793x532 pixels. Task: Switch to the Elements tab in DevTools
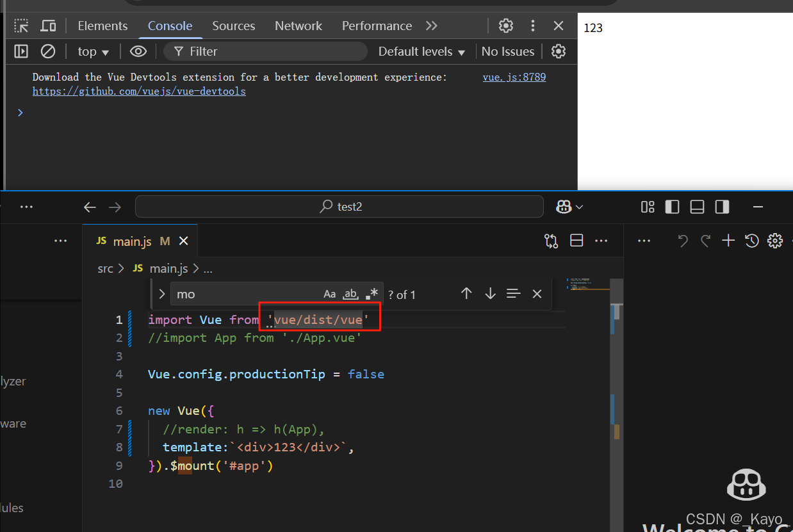click(102, 26)
